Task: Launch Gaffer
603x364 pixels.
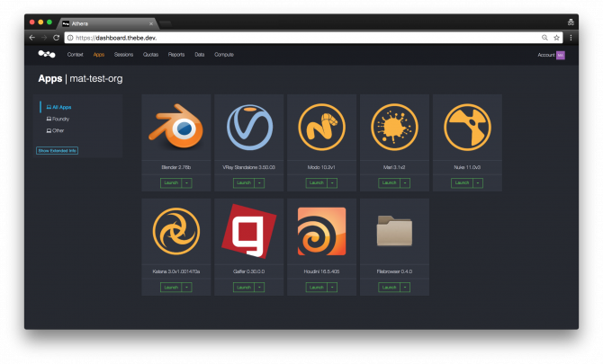Action: [244, 288]
